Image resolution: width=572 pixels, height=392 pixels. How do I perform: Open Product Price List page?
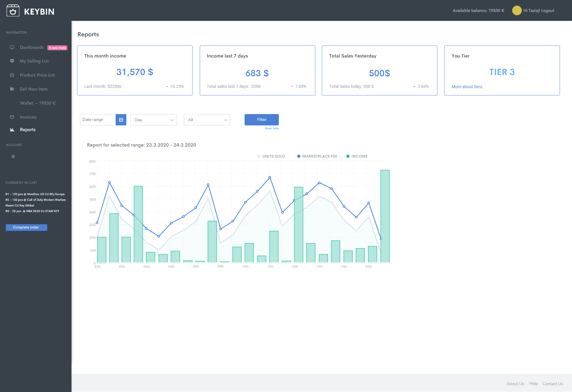coord(37,75)
